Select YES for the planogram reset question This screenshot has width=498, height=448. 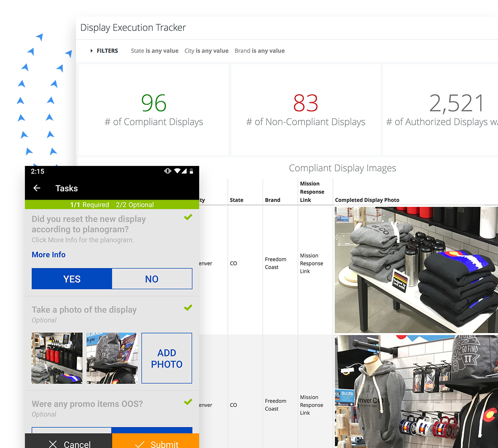(71, 278)
